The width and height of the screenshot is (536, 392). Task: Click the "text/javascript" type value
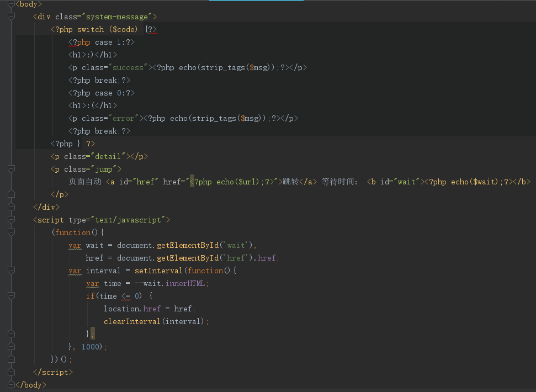tap(128, 220)
